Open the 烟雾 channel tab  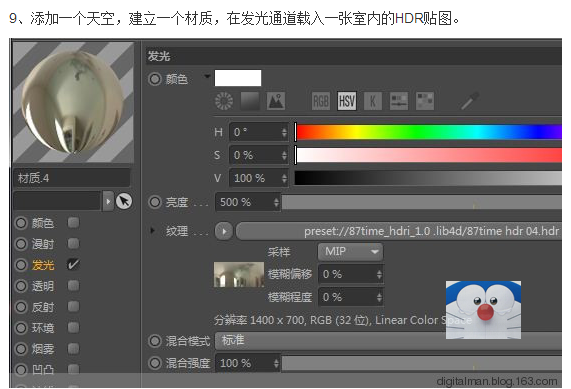(43, 349)
